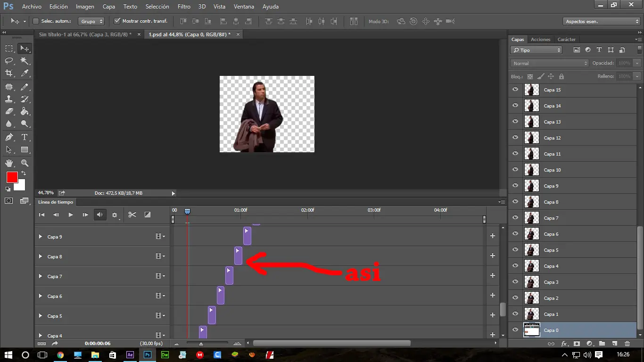
Task: Open the Tipo layer filter dropdown
Action: point(537,50)
